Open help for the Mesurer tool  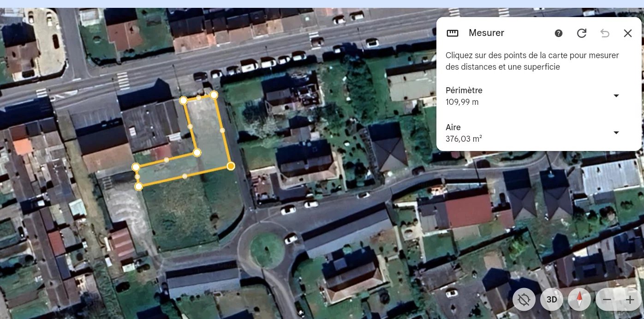pyautogui.click(x=559, y=33)
